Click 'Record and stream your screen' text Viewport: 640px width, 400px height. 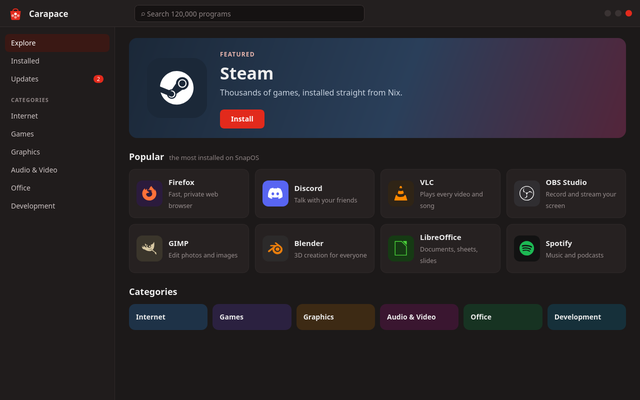point(581,200)
